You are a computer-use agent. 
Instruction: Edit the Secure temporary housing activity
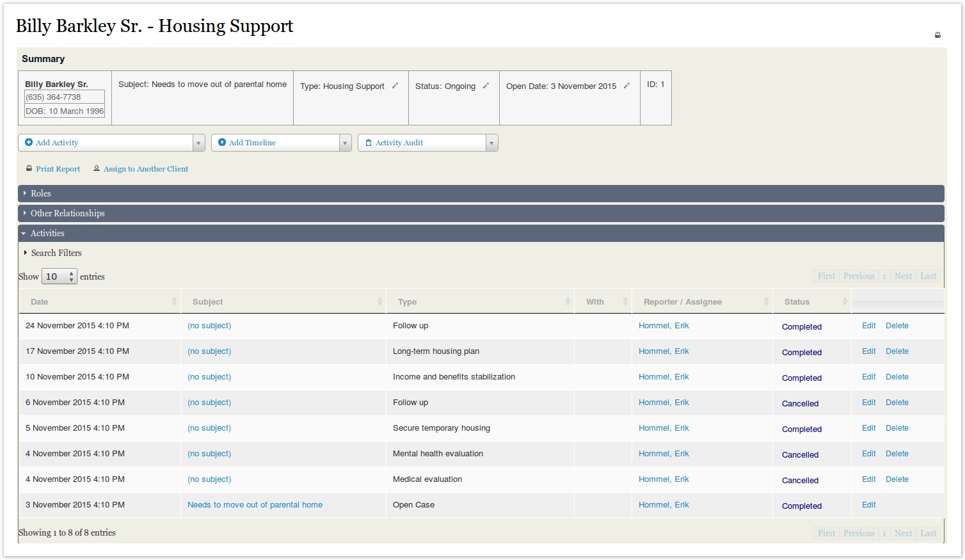pyautogui.click(x=868, y=428)
